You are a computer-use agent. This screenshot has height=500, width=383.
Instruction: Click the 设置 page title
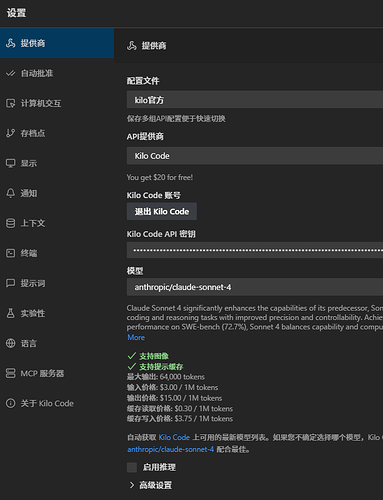pyautogui.click(x=16, y=13)
